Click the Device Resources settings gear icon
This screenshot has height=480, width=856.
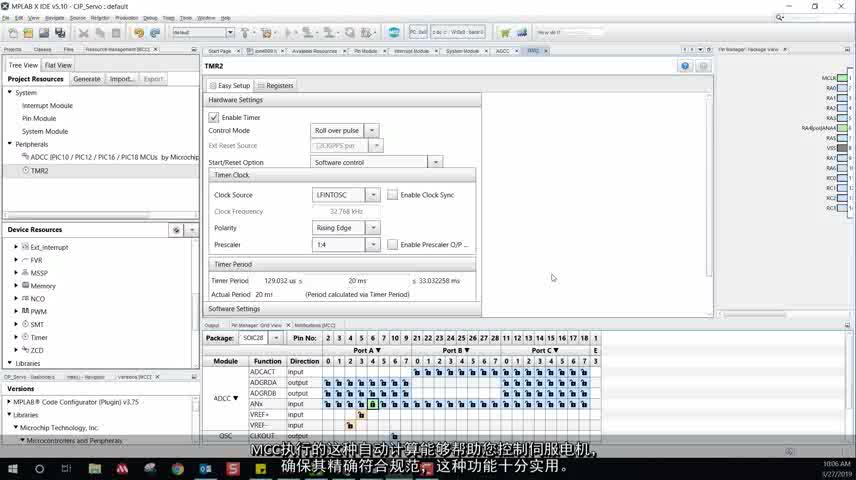(x=176, y=230)
